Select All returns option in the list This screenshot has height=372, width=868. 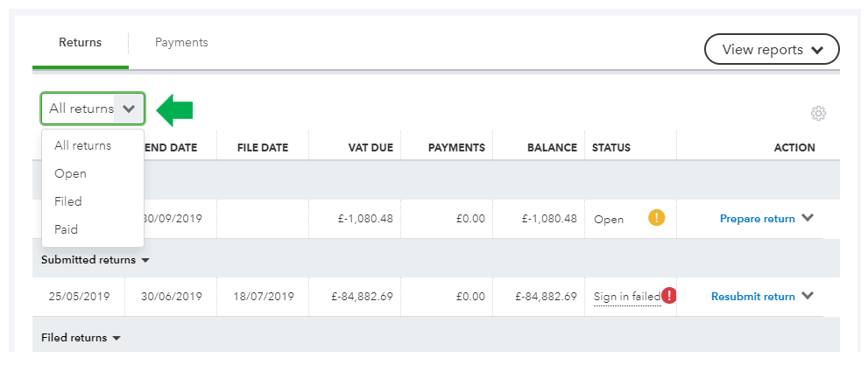pos(83,145)
